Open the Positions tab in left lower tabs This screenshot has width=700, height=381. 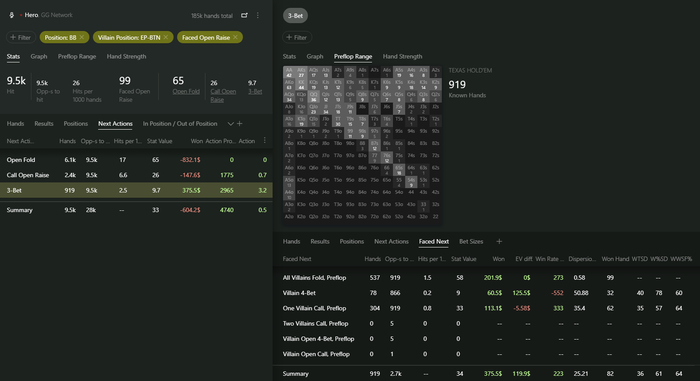[75, 124]
